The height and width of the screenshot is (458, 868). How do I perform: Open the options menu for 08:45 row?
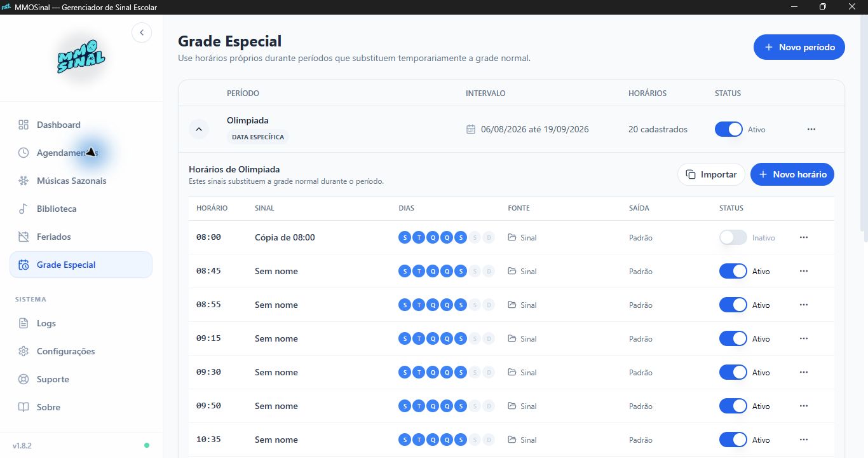[804, 271]
